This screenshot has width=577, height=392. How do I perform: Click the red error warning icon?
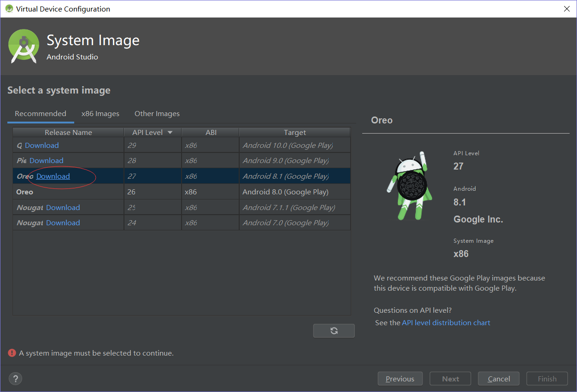pos(12,353)
